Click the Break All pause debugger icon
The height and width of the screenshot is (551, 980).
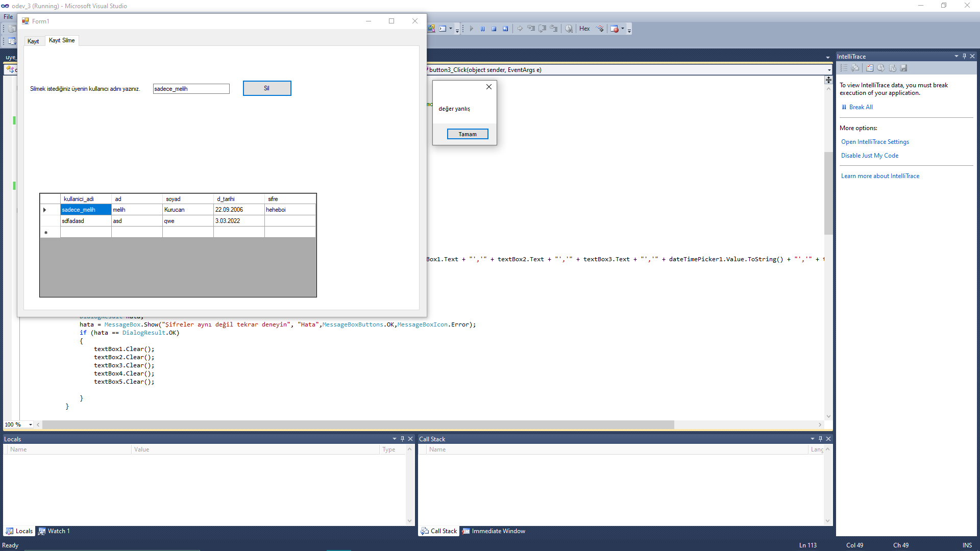[482, 29]
